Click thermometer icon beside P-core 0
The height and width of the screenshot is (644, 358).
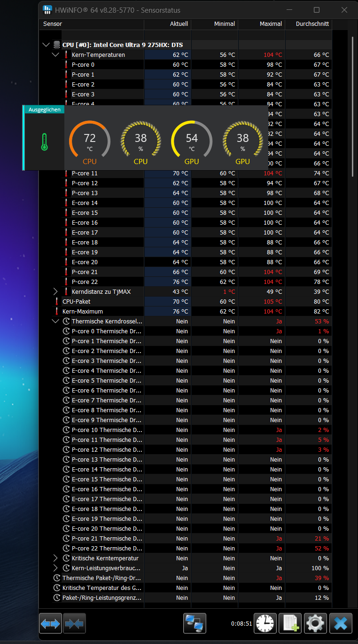[x=66, y=65]
